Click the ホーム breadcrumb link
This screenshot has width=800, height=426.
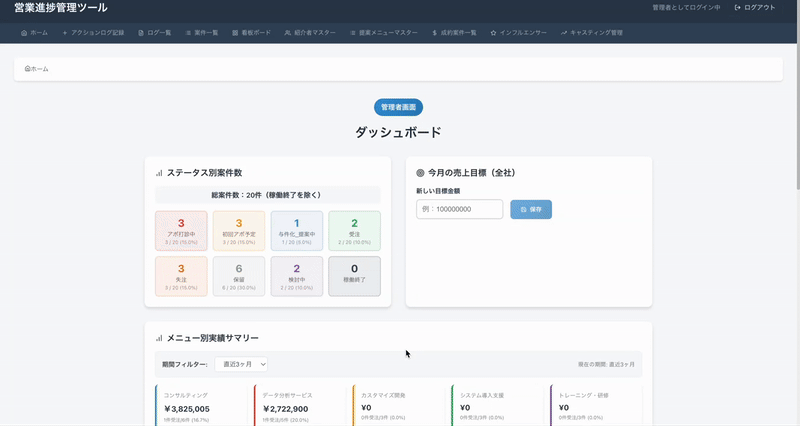click(x=37, y=69)
